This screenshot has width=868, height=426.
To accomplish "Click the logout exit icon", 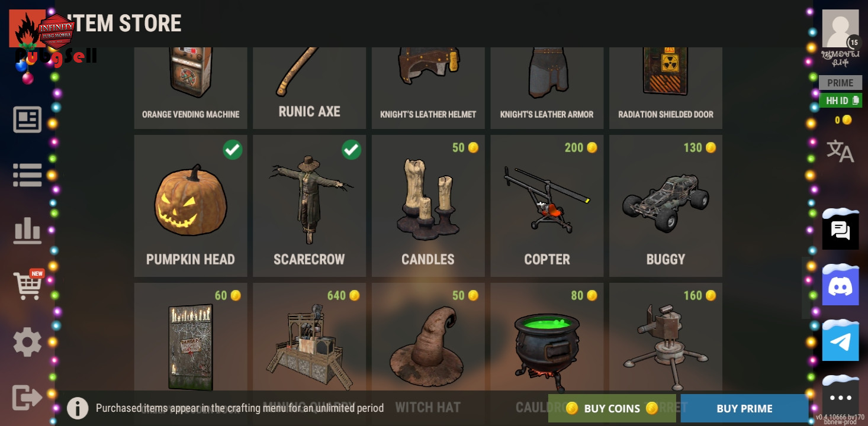I will click(x=27, y=397).
